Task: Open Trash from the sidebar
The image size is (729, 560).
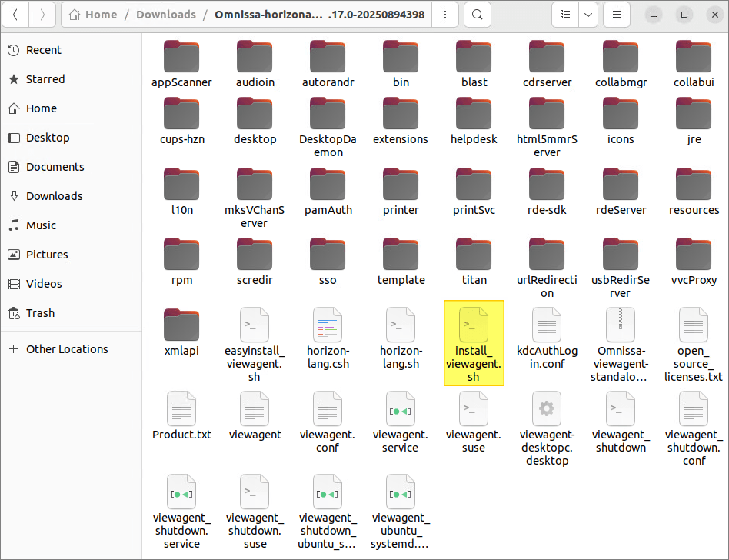Action: coord(40,313)
